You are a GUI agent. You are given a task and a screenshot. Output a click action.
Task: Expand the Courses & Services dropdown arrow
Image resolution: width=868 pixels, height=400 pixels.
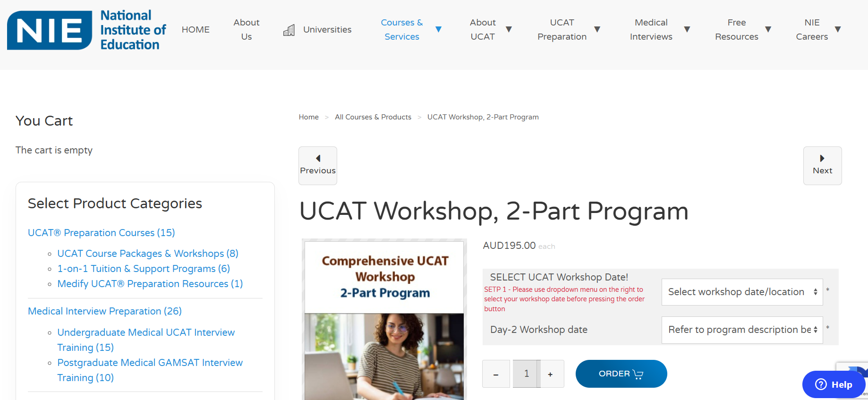[x=438, y=29]
